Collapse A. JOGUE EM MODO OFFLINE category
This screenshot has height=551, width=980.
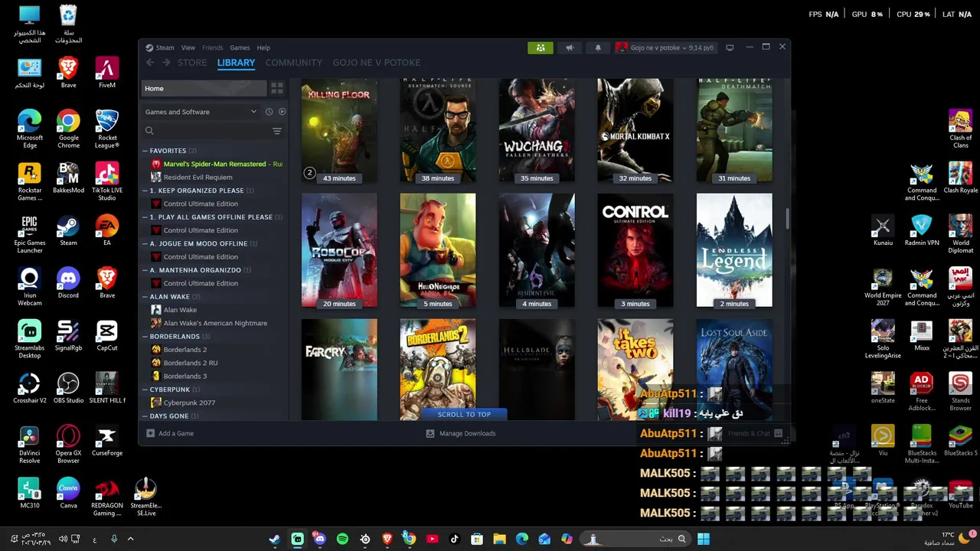(x=145, y=243)
